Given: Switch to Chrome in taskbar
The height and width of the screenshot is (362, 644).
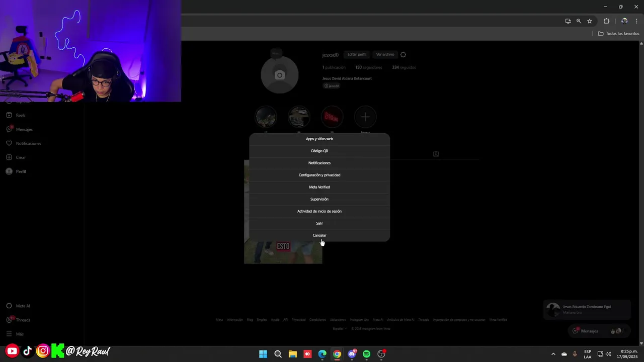Looking at the screenshot, I should [337, 354].
